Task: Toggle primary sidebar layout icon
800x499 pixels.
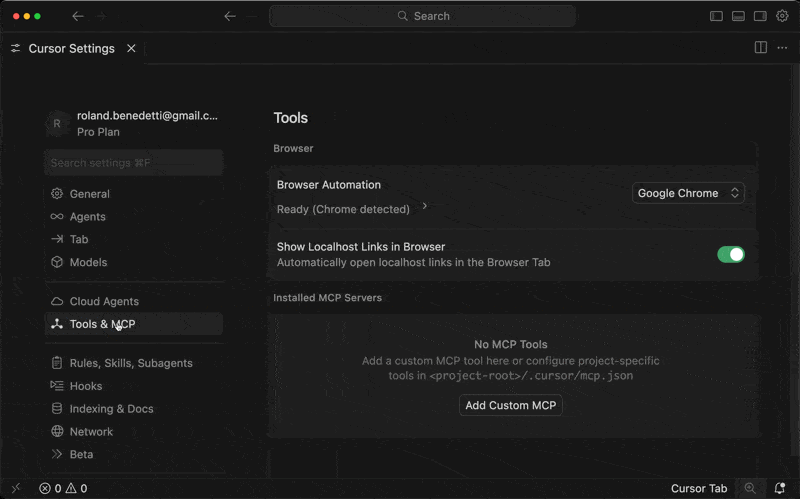Action: coord(716,16)
